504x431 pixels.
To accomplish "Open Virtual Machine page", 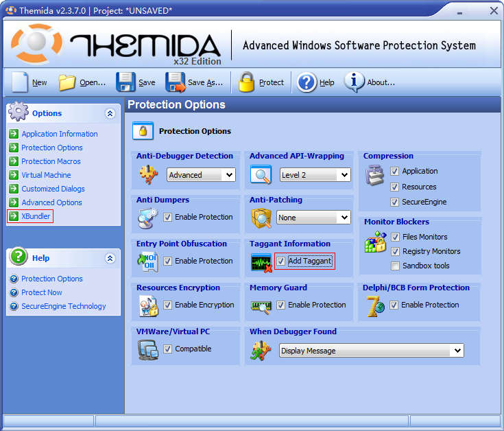I will [47, 175].
